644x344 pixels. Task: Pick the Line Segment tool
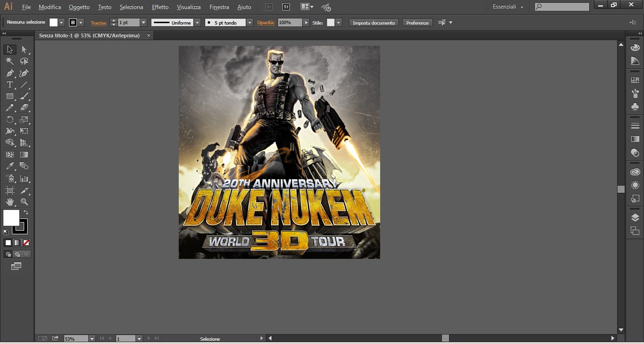24,85
